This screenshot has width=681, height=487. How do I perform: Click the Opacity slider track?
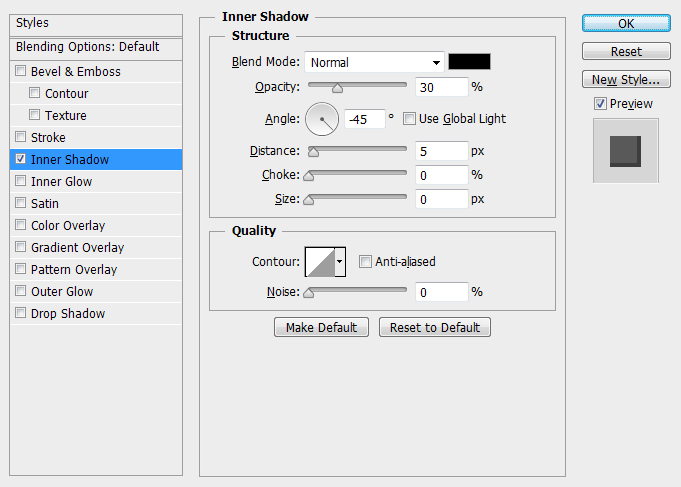(x=357, y=87)
